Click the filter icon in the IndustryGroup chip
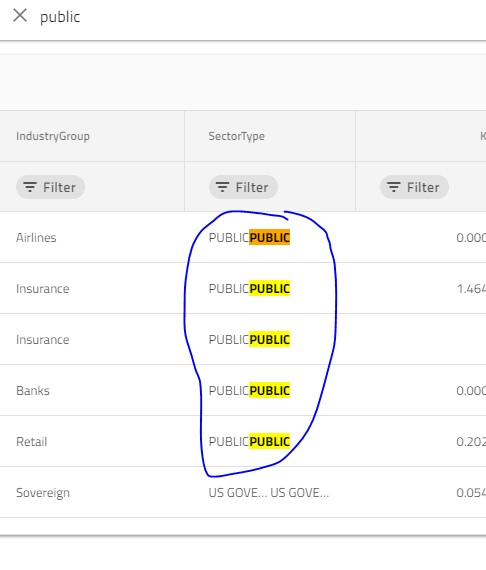Viewport: 486px width, 570px height. coord(30,187)
